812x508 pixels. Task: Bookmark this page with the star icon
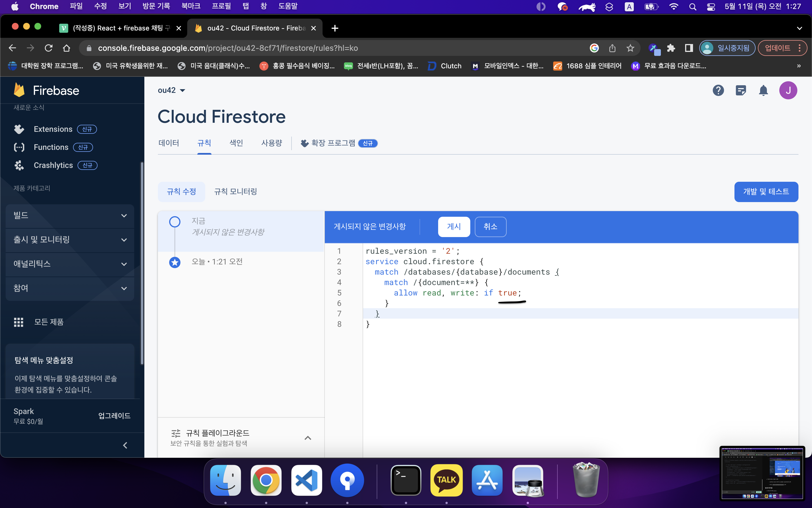(630, 48)
